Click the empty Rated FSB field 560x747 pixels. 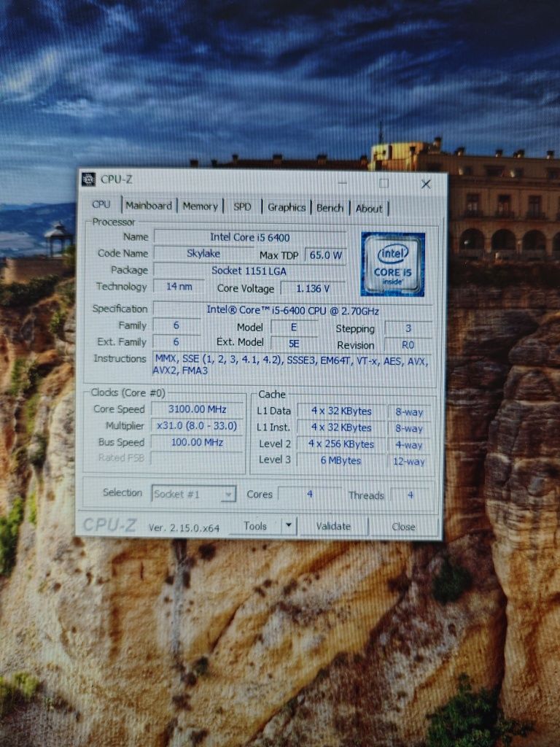click(197, 458)
